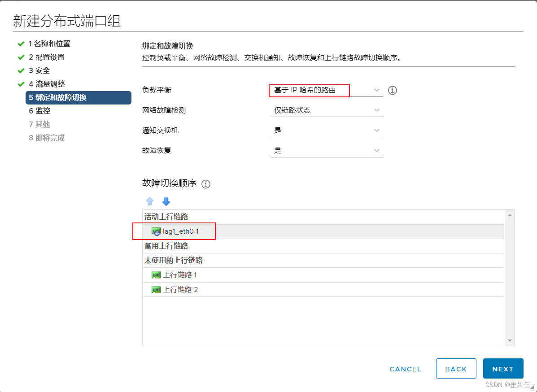The image size is (537, 392).
Task: Move uplink down with the blue down arrow
Action: click(x=166, y=201)
